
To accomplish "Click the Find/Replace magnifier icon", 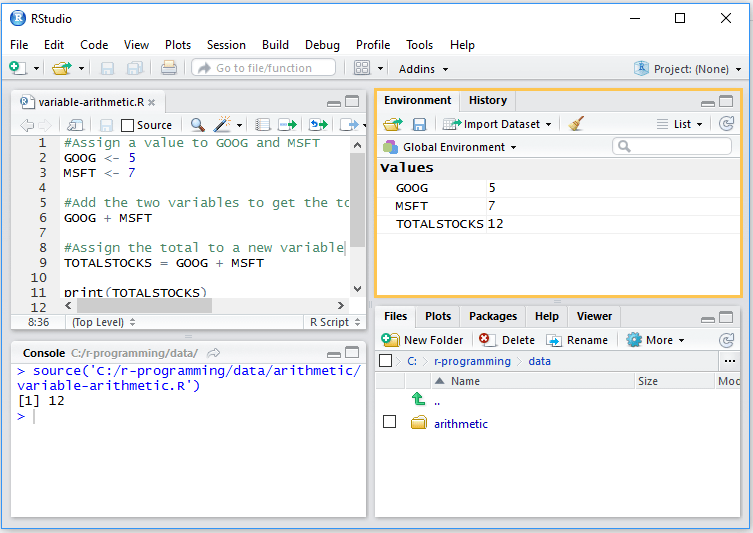I will coord(197,125).
